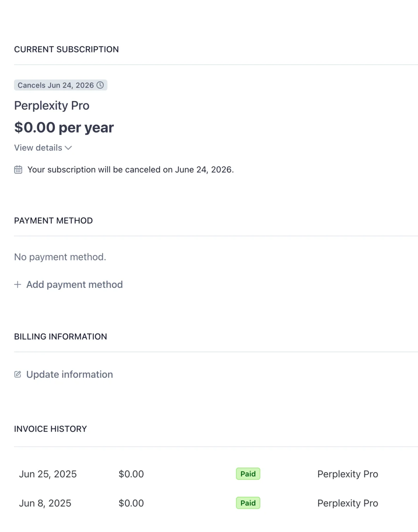Click the Paid badge for Jun 8 invoice
Viewport: 418px width, 532px height.
[248, 503]
